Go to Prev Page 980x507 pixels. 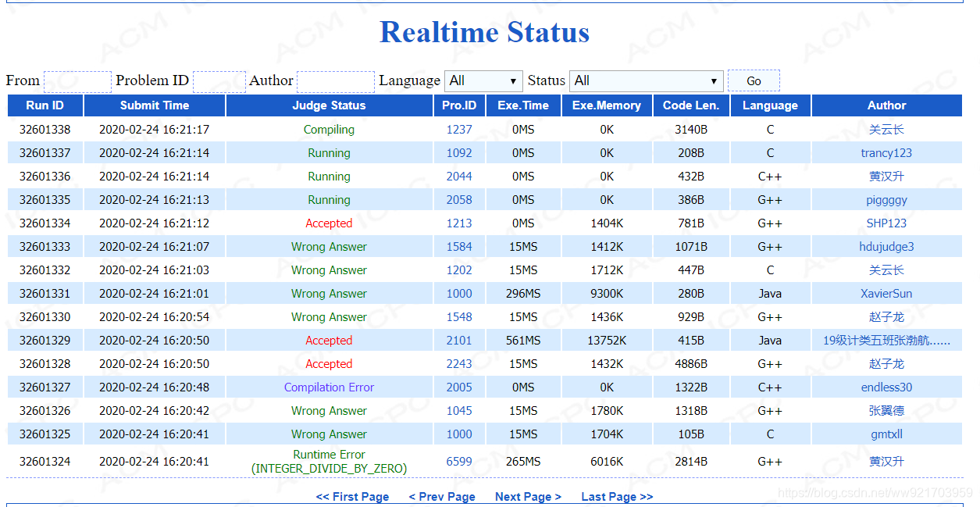[x=442, y=497]
